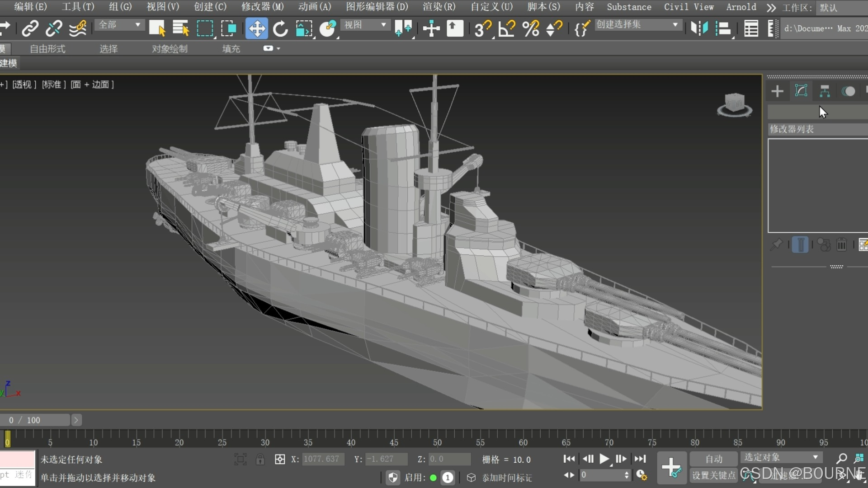Open the Modify panel tab icon
This screenshot has height=488, width=868.
coord(801,91)
